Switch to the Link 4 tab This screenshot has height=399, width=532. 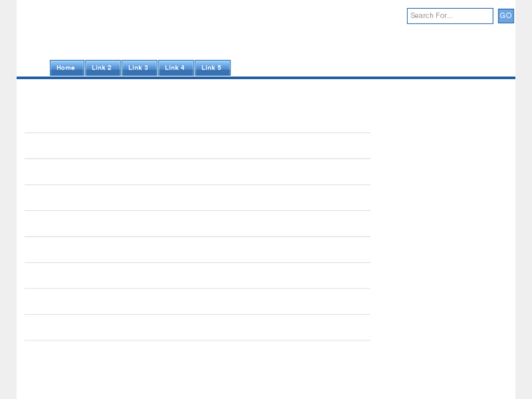click(x=176, y=68)
